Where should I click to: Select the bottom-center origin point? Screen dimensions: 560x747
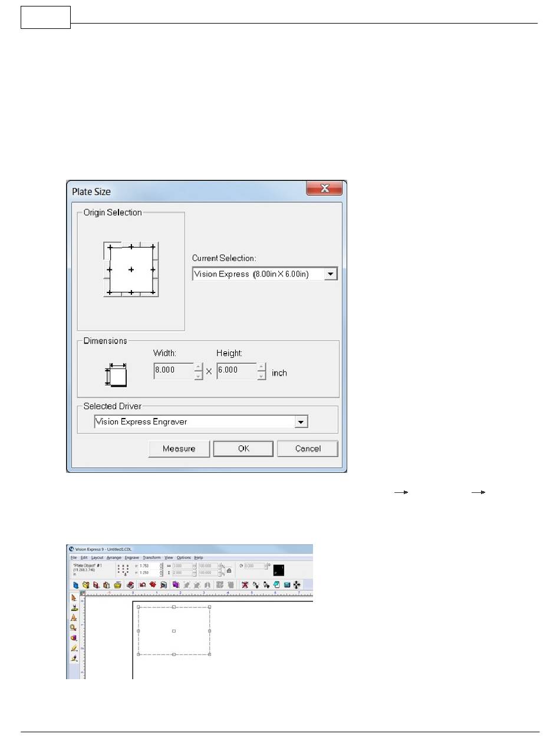pyautogui.click(x=131, y=292)
